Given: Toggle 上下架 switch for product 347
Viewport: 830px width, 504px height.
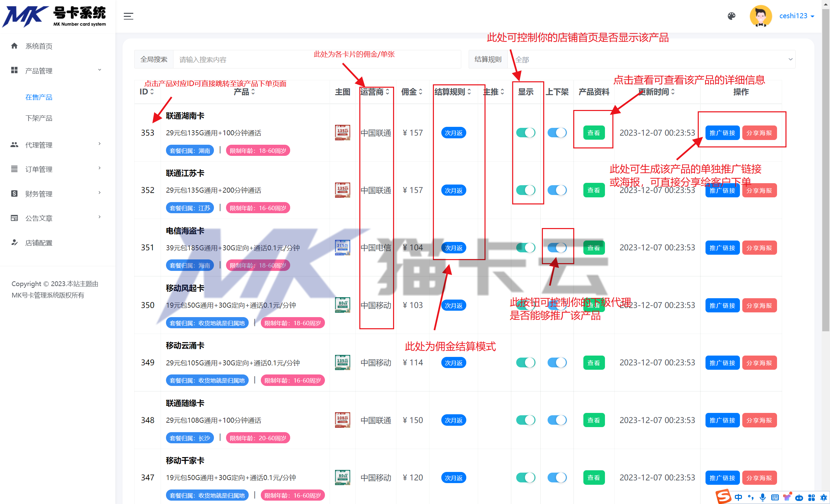Looking at the screenshot, I should (557, 477).
